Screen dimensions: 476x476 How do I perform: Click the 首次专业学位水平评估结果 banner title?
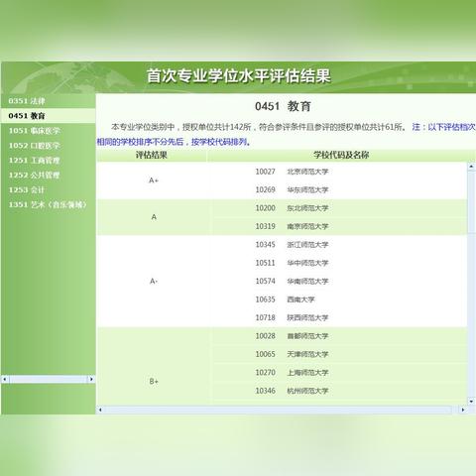239,76
